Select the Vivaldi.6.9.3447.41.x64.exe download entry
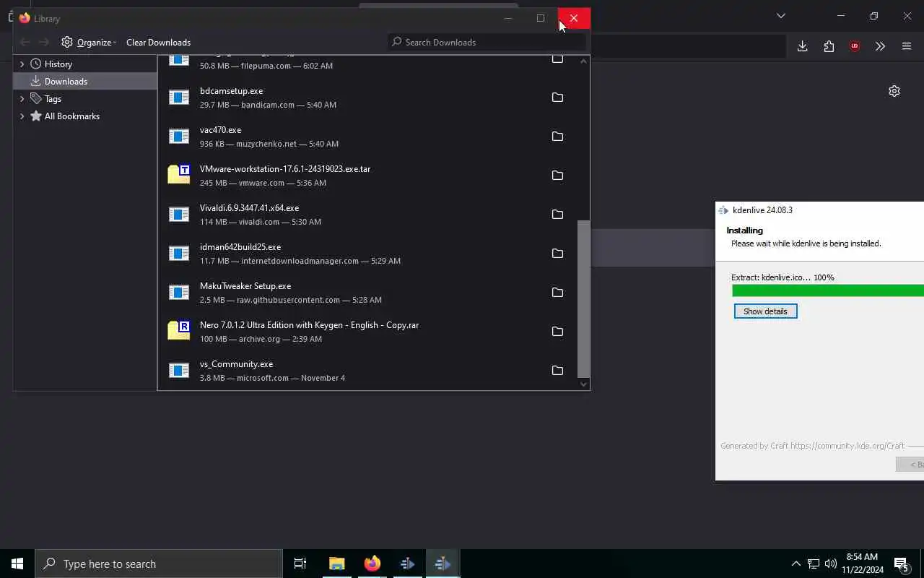 [x=368, y=215]
